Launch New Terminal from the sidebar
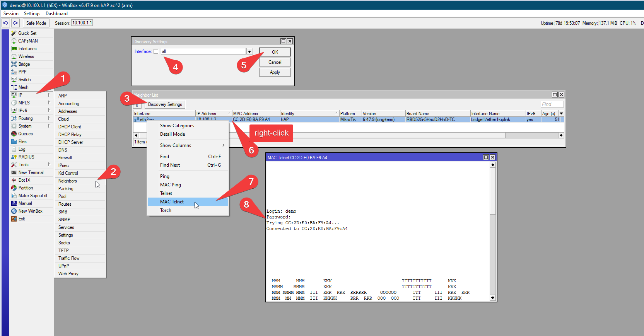Viewport: 644px width, 336px height. tap(31, 172)
